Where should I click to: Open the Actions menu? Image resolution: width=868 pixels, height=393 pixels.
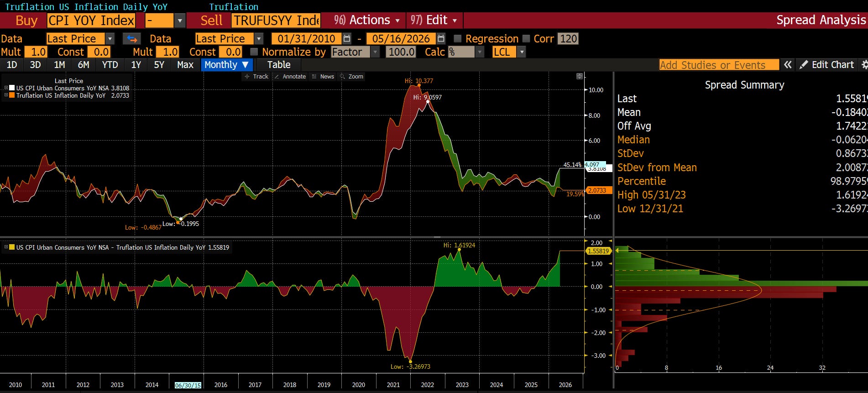367,21
